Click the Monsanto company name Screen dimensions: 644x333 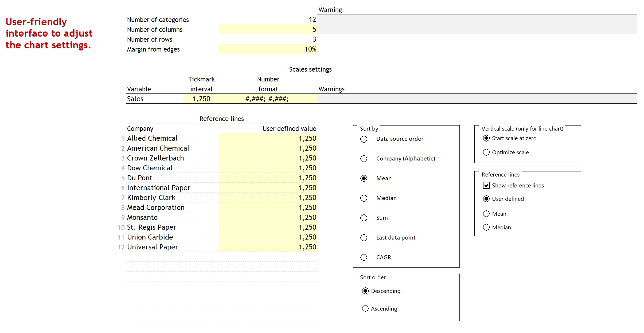coord(142,217)
